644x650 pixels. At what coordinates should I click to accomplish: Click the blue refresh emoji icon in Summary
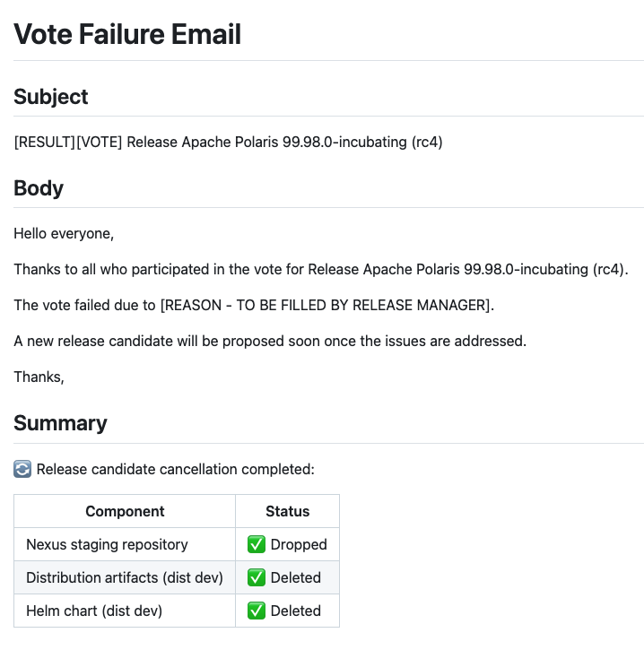pyautogui.click(x=22, y=469)
